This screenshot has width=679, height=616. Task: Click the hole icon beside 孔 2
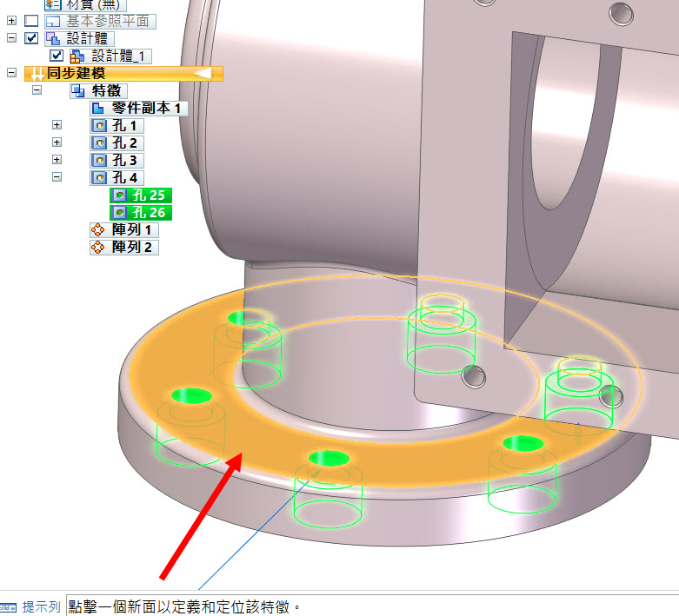[x=100, y=142]
